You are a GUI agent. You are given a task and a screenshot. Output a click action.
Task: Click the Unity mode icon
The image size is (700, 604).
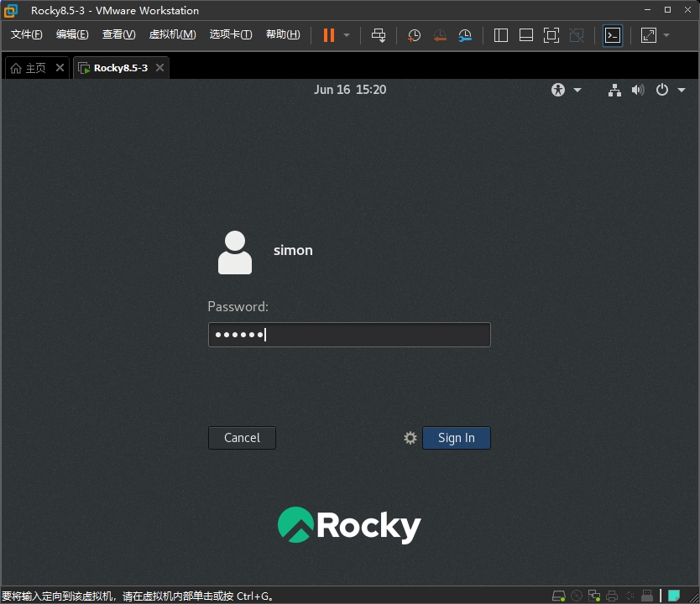[577, 35]
